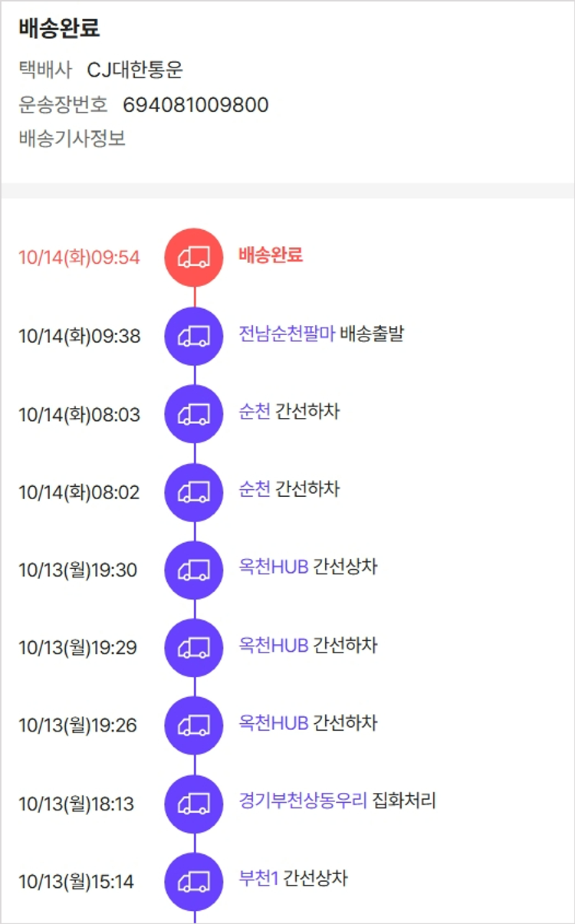Image resolution: width=575 pixels, height=924 pixels.
Task: Click the 배송완료 header title
Action: pyautogui.click(x=59, y=29)
